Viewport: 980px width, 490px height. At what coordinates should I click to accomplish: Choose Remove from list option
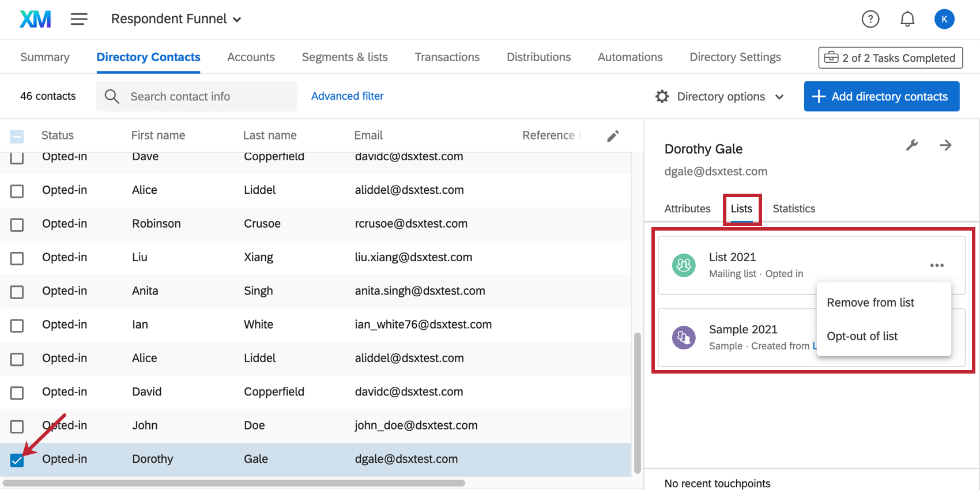click(870, 303)
